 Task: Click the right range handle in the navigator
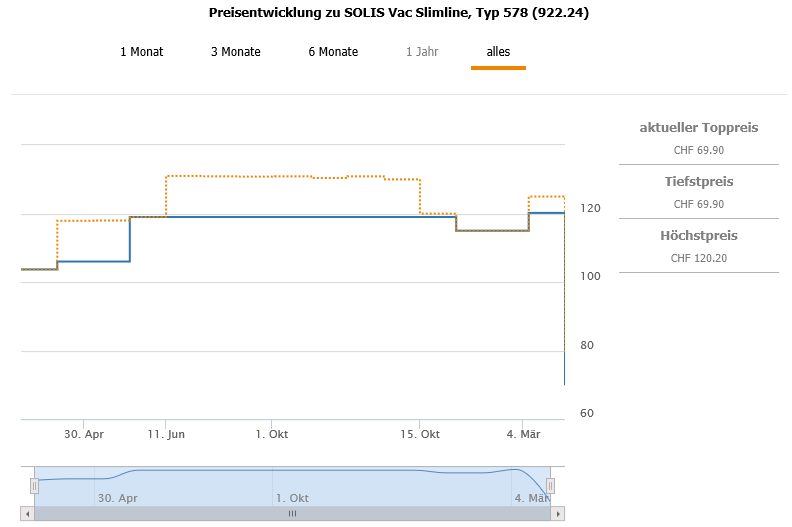point(550,486)
